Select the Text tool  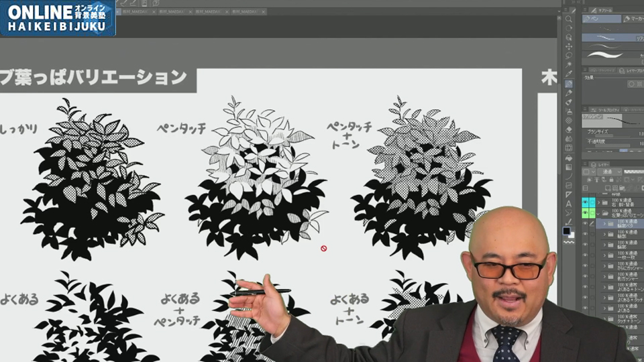(569, 203)
